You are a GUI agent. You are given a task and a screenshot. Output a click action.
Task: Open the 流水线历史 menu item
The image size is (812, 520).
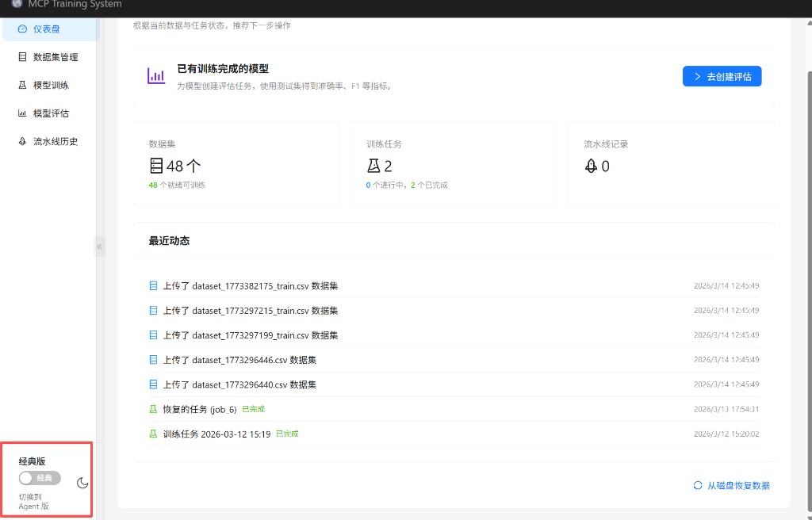[51, 141]
